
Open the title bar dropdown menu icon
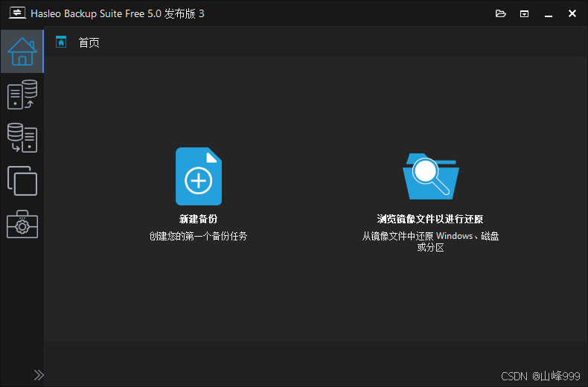point(524,14)
